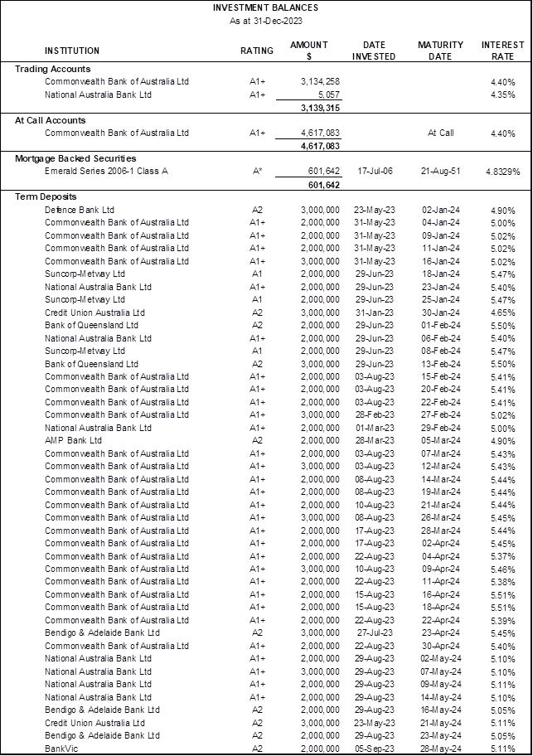Image resolution: width=533 pixels, height=756 pixels.
Task: Click the maturity date 30-Apr-24
Action: click(x=440, y=646)
